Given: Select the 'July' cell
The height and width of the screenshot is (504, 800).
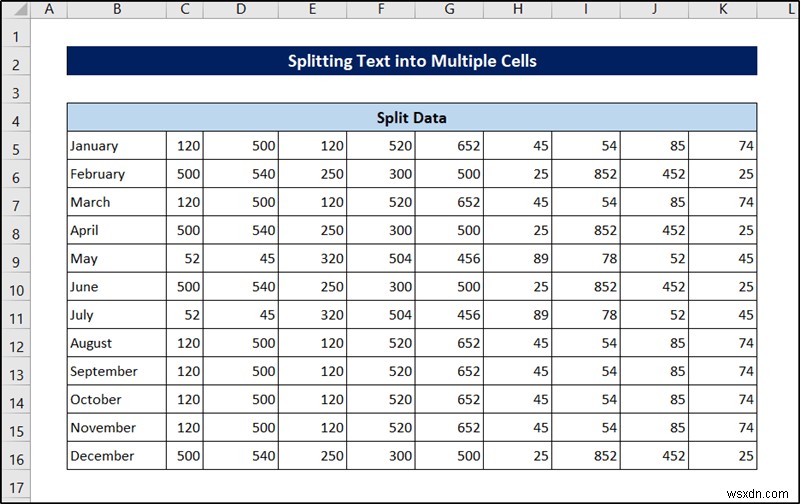Looking at the screenshot, I should coord(116,314).
